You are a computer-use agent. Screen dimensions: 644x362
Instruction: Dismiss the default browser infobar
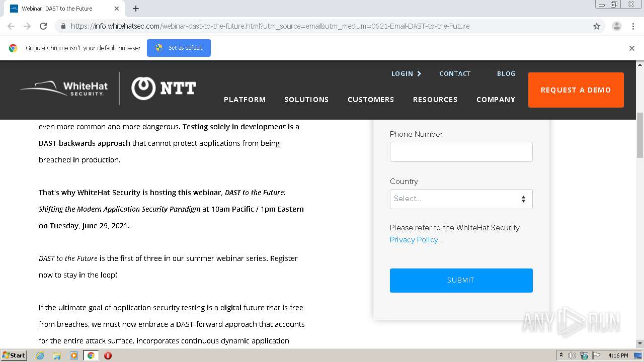(x=632, y=48)
